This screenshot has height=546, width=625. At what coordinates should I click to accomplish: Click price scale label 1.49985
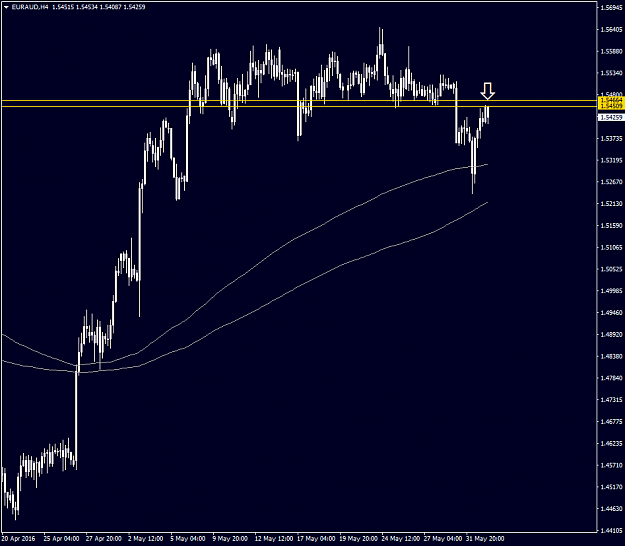tap(611, 291)
